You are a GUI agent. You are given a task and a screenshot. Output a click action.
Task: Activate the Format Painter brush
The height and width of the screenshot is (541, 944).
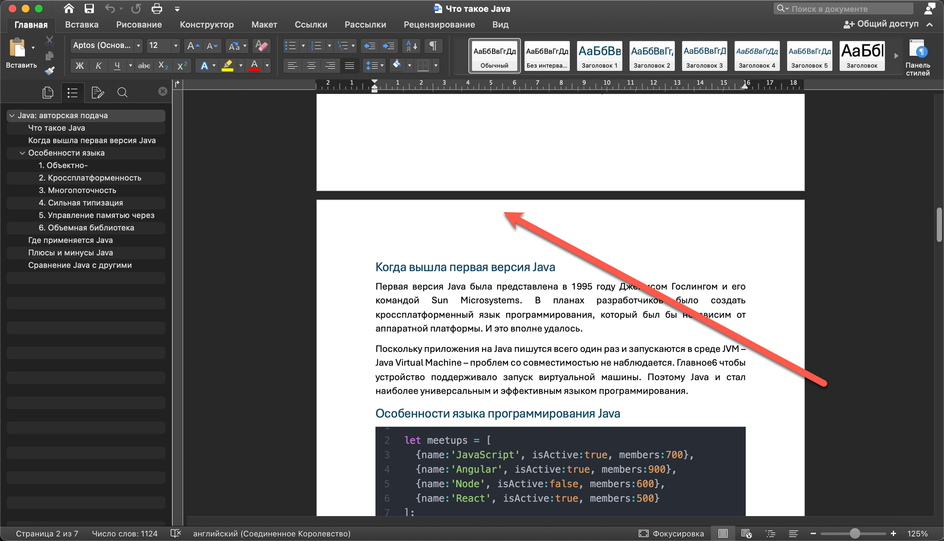point(49,70)
